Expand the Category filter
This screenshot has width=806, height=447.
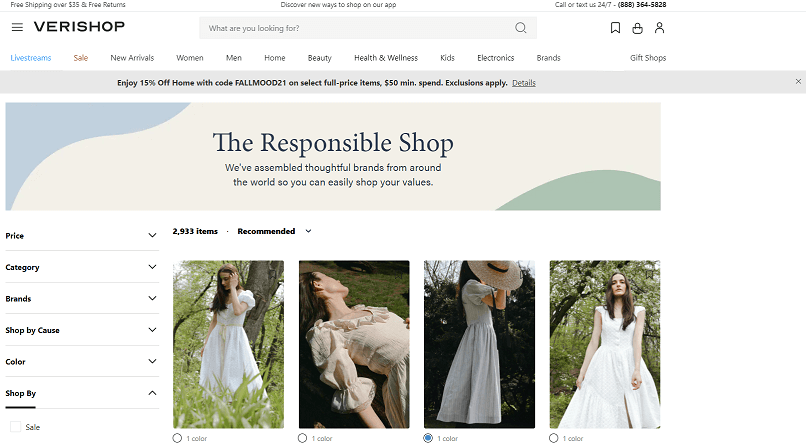click(82, 267)
